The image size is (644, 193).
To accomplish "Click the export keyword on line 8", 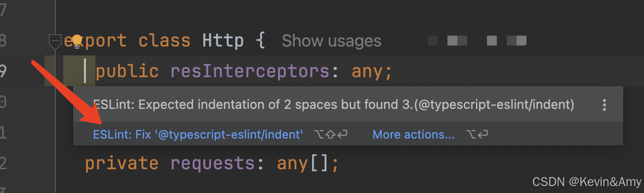I will coord(95,41).
